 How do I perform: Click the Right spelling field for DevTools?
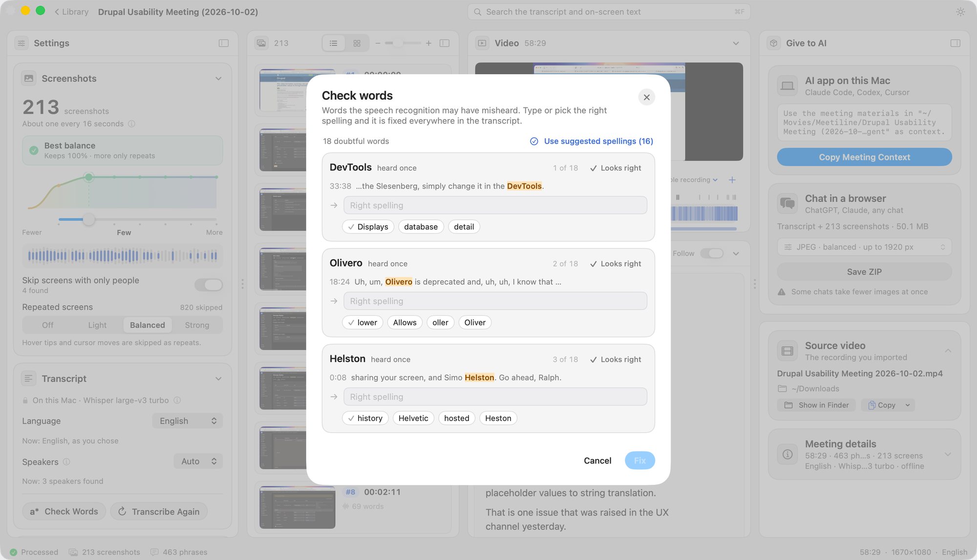point(495,206)
